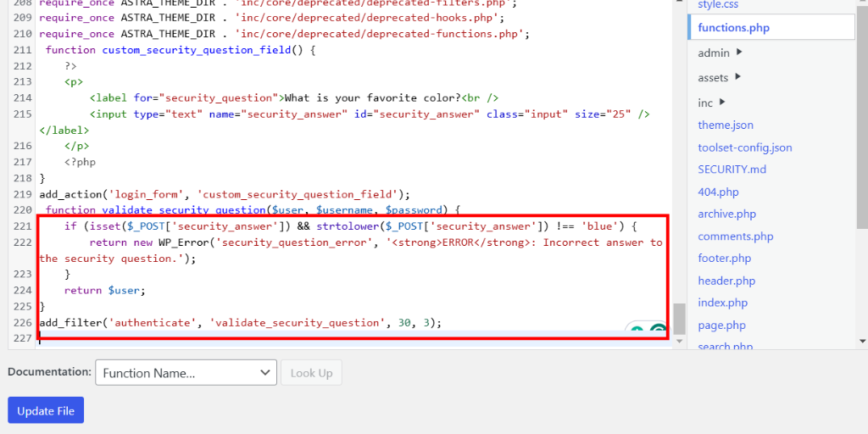Open page.php theme file
Image resolution: width=868 pixels, height=434 pixels.
(721, 325)
